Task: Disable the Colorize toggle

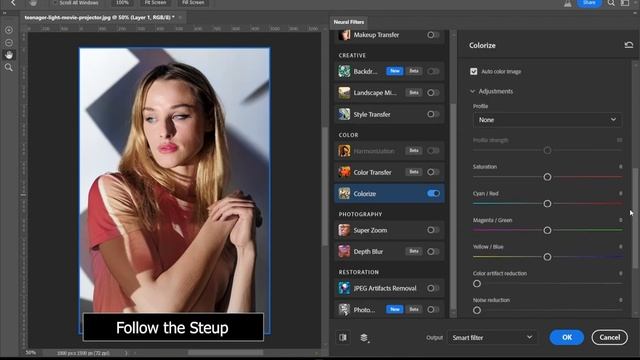Action: 433,193
